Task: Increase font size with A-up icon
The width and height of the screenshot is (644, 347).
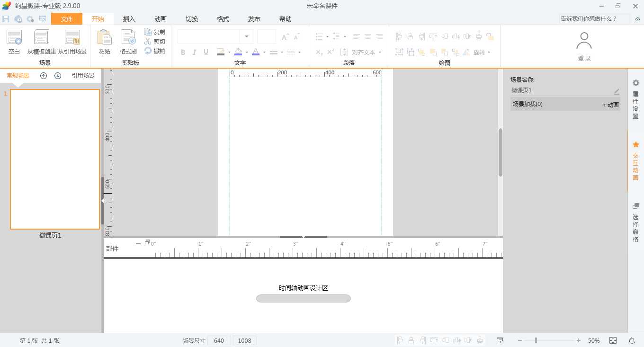Action: pyautogui.click(x=285, y=37)
